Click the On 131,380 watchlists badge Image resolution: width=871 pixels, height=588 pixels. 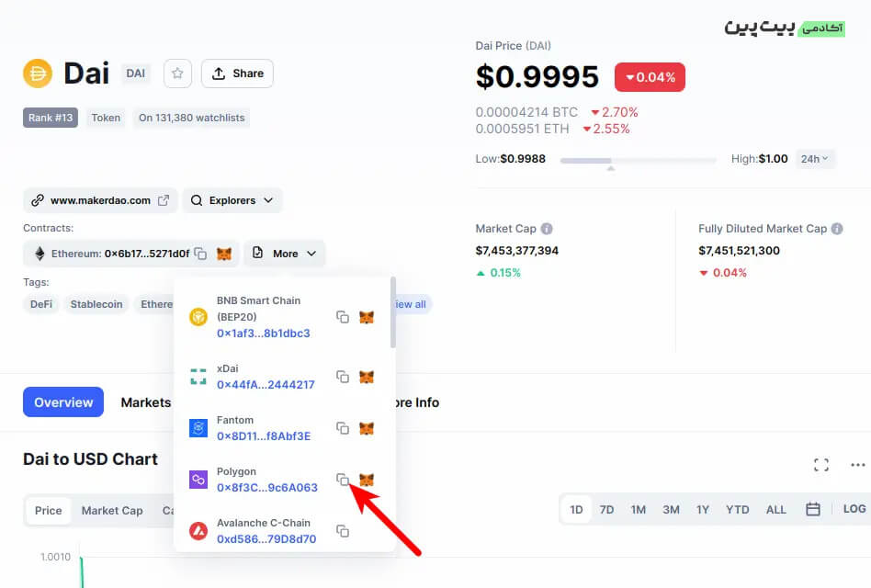tap(192, 118)
